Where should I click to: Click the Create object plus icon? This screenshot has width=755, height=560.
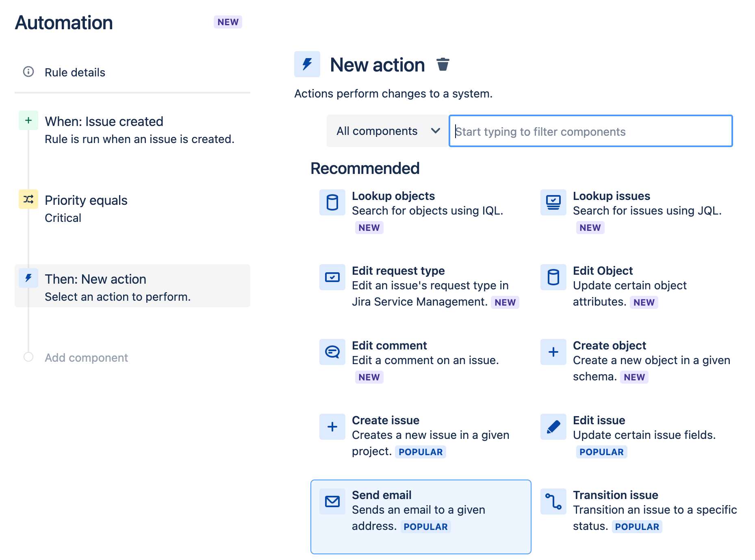tap(553, 352)
